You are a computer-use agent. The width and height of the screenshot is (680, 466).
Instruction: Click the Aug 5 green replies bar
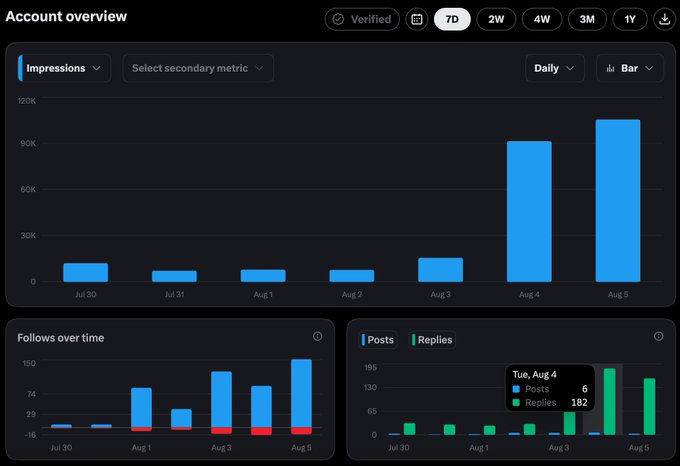click(x=649, y=407)
